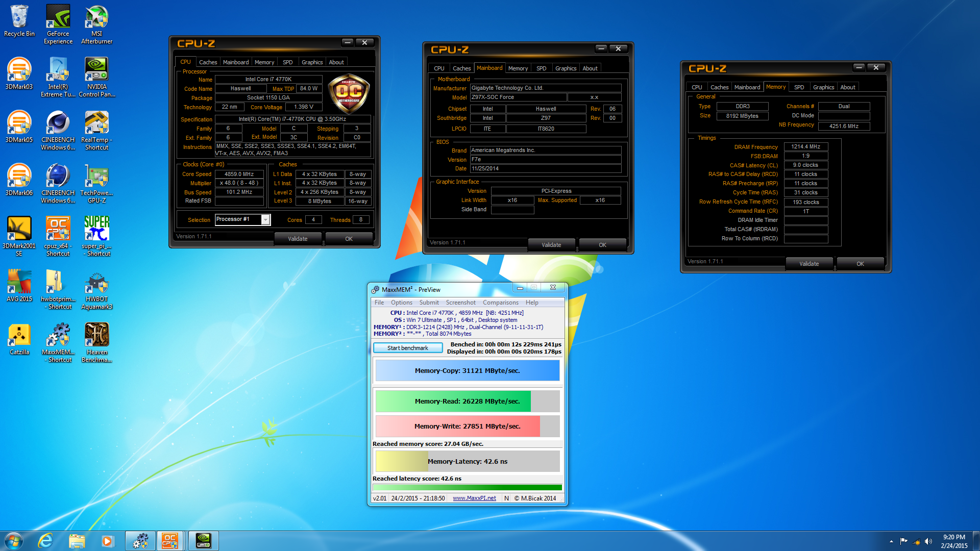Click the Z97X-SOC Force model field
The height and width of the screenshot is (551, 980).
518,97
